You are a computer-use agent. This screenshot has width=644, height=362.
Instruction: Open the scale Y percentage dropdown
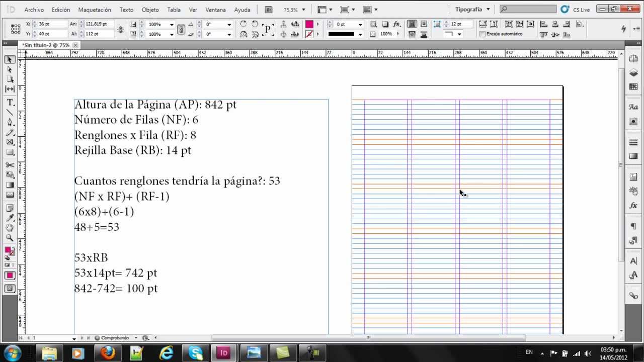(x=172, y=34)
